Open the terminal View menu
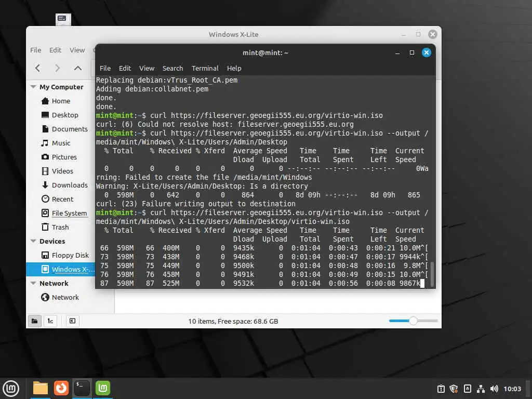Viewport: 532px width, 399px height. click(x=147, y=68)
